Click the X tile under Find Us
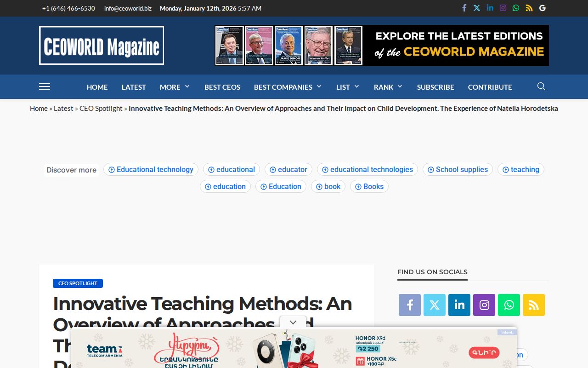 click(434, 305)
